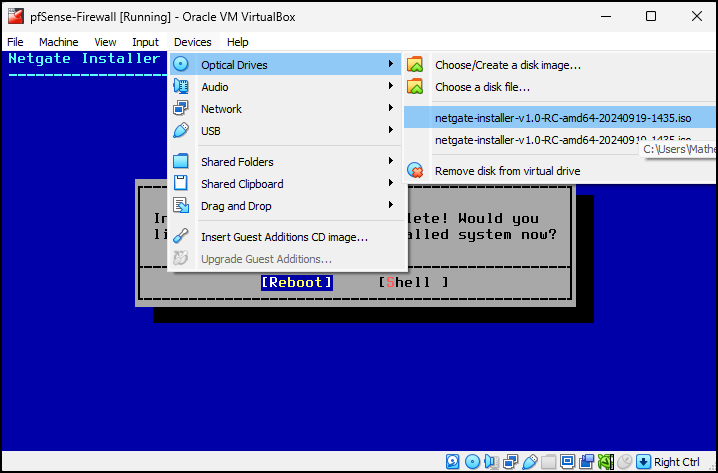
Task: Expand the USB submenu arrow
Action: [391, 130]
